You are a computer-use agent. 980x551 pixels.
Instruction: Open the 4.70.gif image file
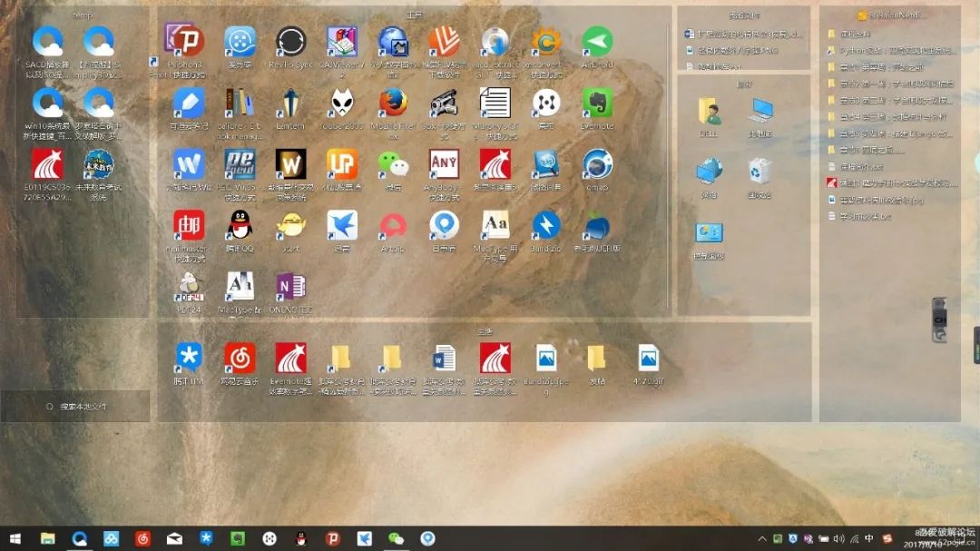(x=648, y=359)
